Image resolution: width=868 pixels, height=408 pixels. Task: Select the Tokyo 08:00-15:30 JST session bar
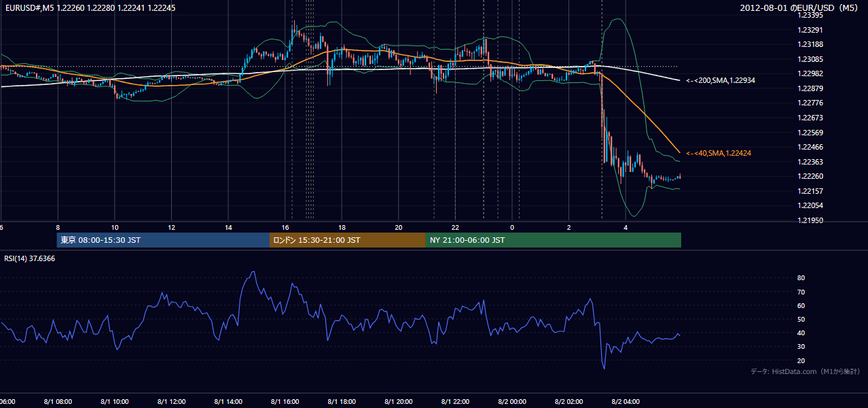(163, 240)
